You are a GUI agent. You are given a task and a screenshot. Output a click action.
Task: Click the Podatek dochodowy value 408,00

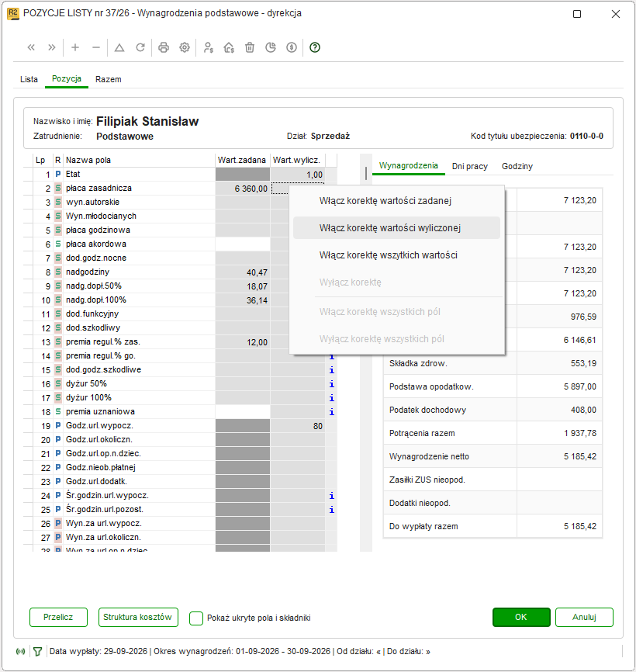pyautogui.click(x=583, y=410)
